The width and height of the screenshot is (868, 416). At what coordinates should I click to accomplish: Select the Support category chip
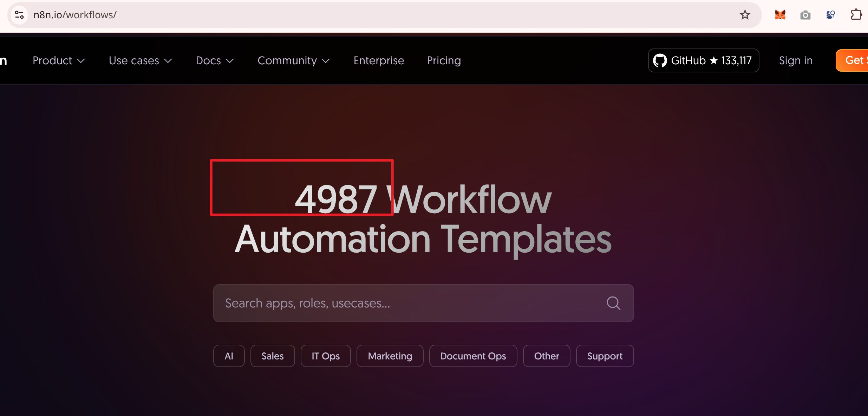coord(605,356)
